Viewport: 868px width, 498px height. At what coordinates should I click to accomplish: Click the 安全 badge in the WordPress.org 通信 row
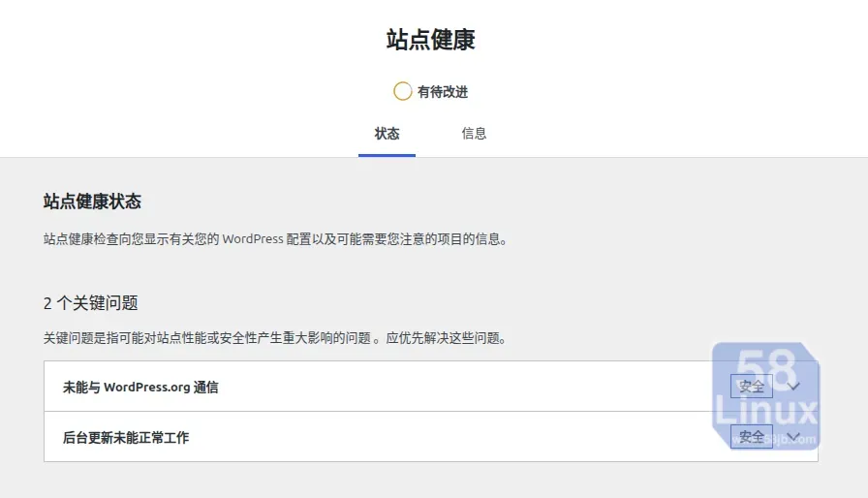click(751, 387)
